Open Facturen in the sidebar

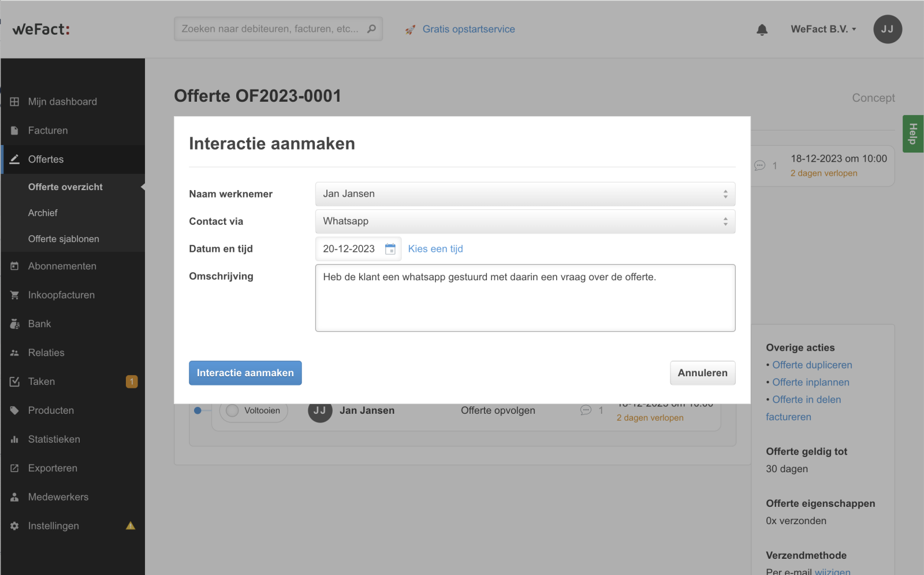pos(48,131)
